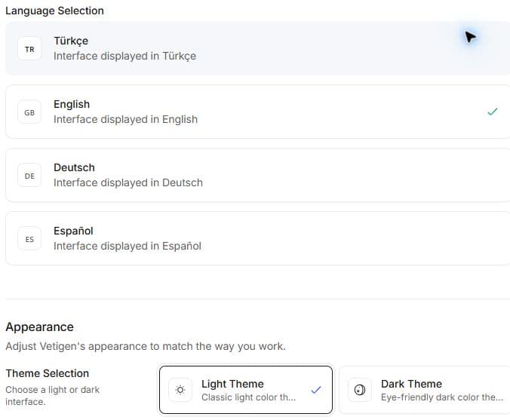510x420 pixels.
Task: Enable the Dark Theme option
Action: [425, 390]
